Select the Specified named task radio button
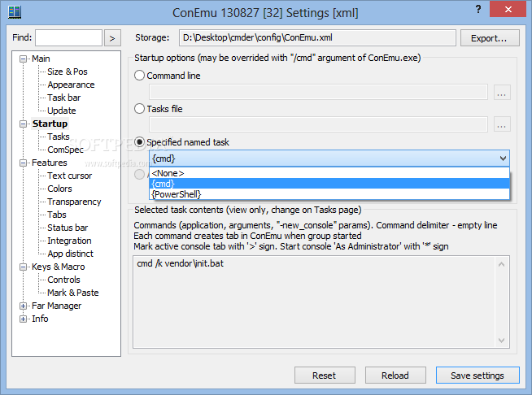Image resolution: width=532 pixels, height=395 pixels. tap(139, 142)
